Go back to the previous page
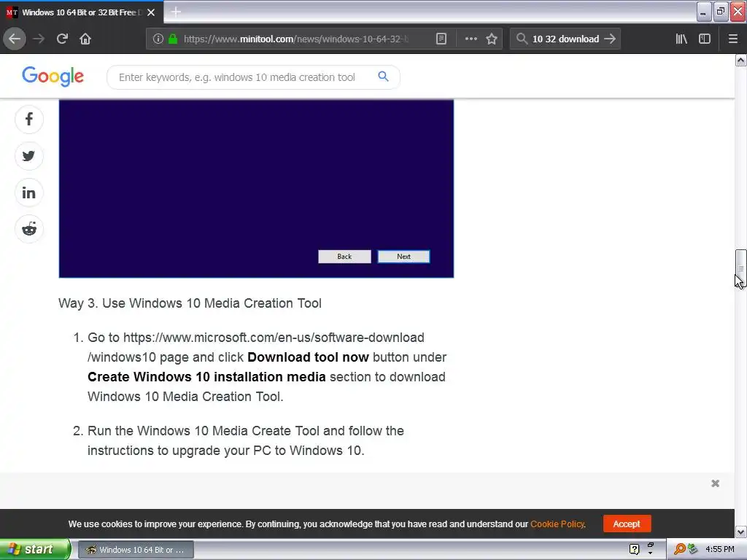 pos(15,39)
